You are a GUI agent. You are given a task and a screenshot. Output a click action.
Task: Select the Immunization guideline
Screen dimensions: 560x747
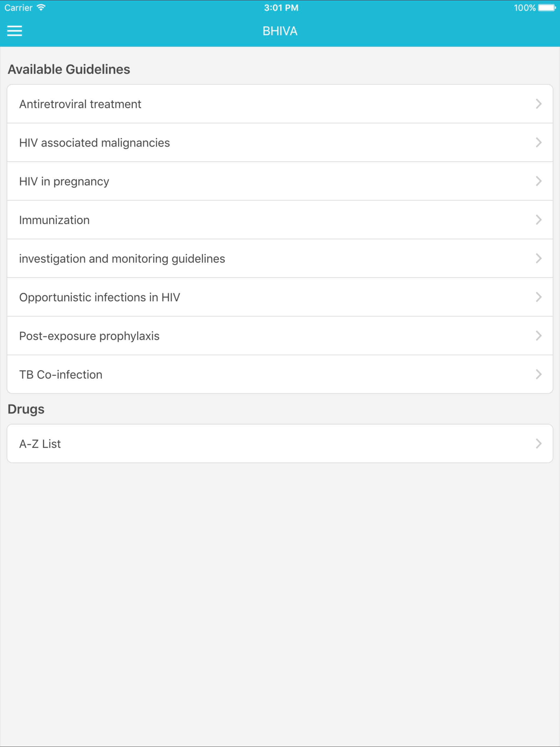(x=280, y=220)
